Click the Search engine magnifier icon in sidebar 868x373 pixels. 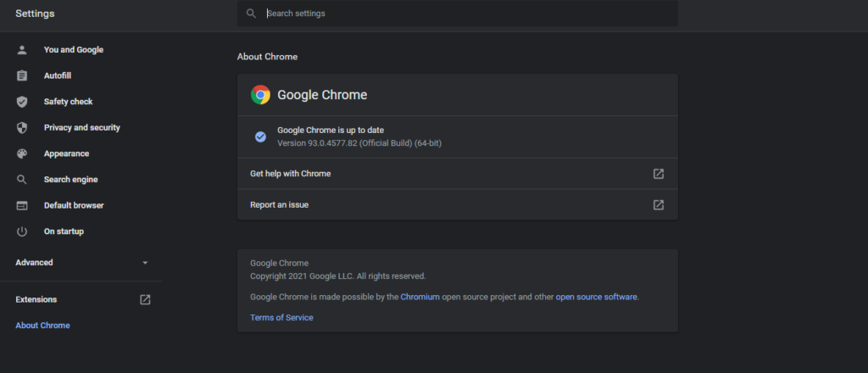tap(22, 180)
